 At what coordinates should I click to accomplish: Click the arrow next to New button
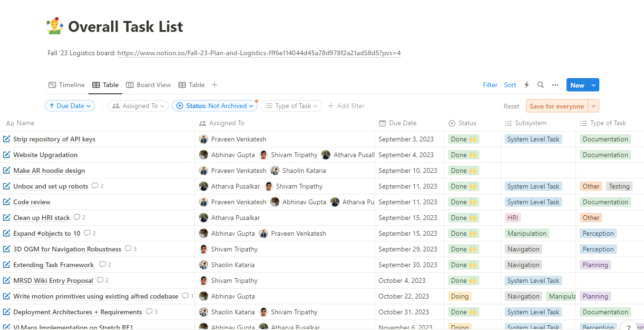[594, 85]
